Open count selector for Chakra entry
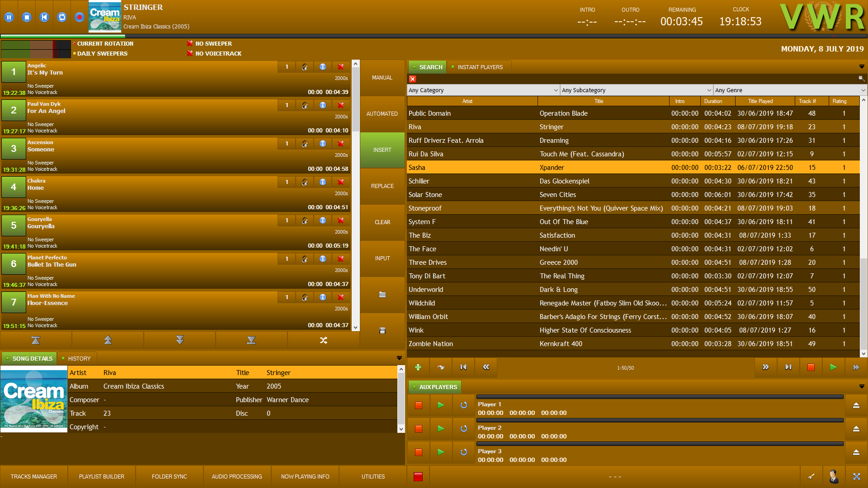 pyautogui.click(x=287, y=182)
